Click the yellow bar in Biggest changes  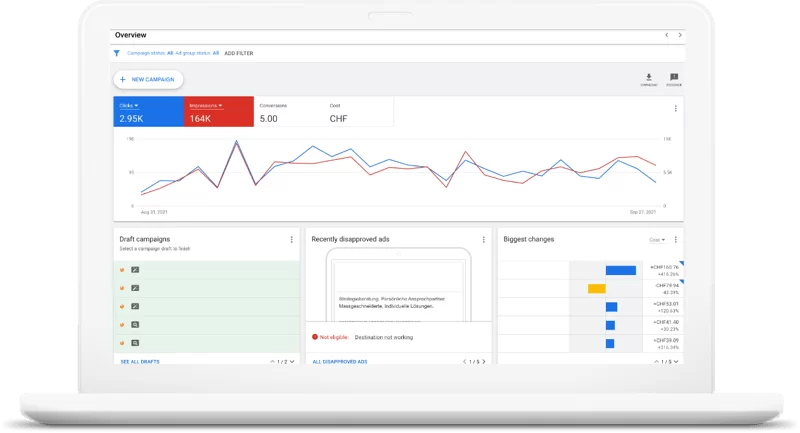click(x=597, y=289)
